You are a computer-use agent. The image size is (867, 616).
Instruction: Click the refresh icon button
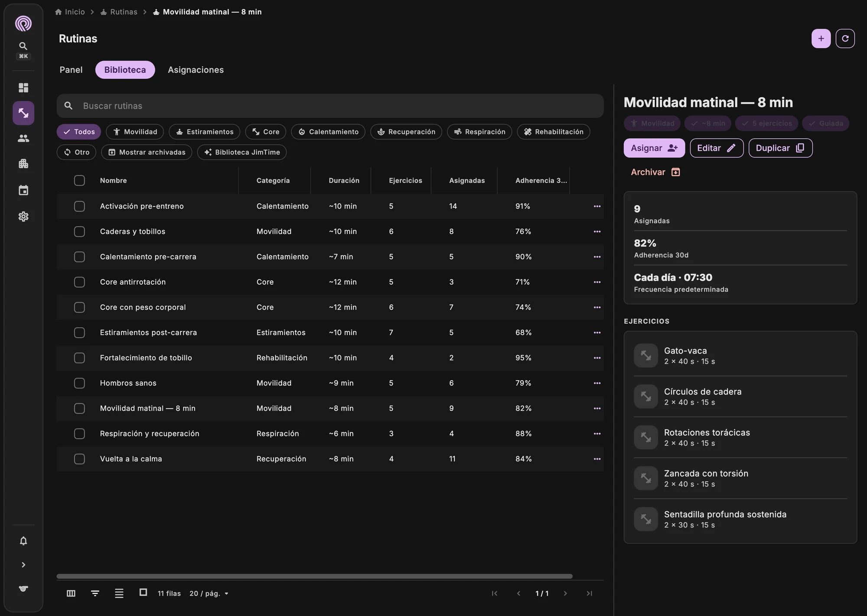(845, 39)
